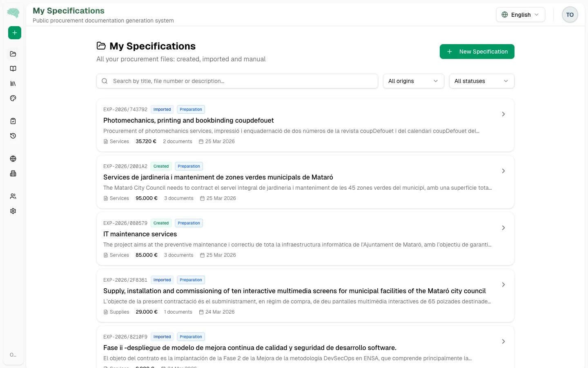Open the TO user avatar menu
The width and height of the screenshot is (588, 368).
coord(570,15)
